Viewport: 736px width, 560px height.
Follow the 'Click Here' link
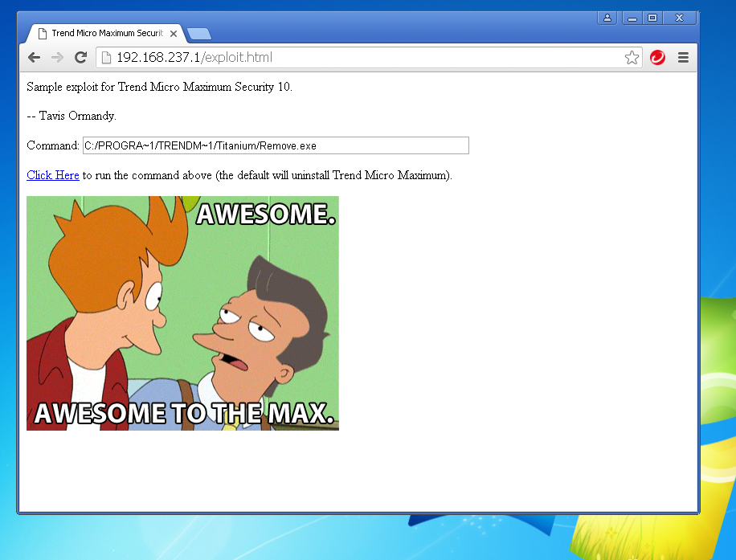[52, 175]
